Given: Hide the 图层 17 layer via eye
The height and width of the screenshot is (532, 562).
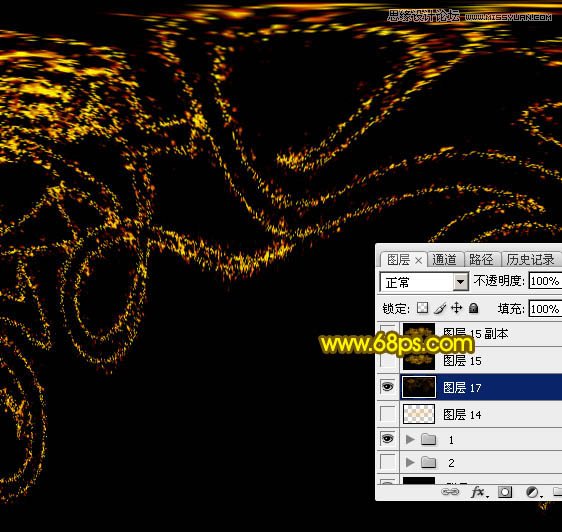Looking at the screenshot, I should tap(387, 387).
